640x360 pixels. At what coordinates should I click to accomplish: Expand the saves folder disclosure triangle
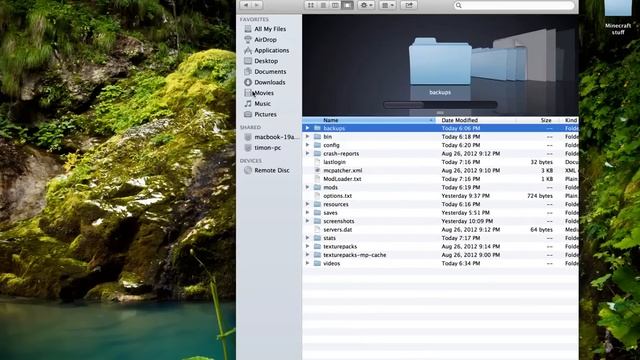(x=308, y=213)
